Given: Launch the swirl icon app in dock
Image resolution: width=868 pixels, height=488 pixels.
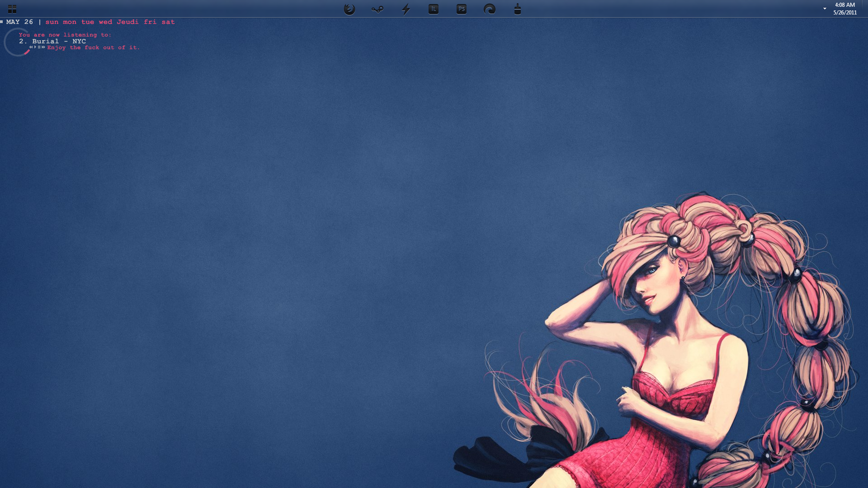Looking at the screenshot, I should tap(490, 9).
